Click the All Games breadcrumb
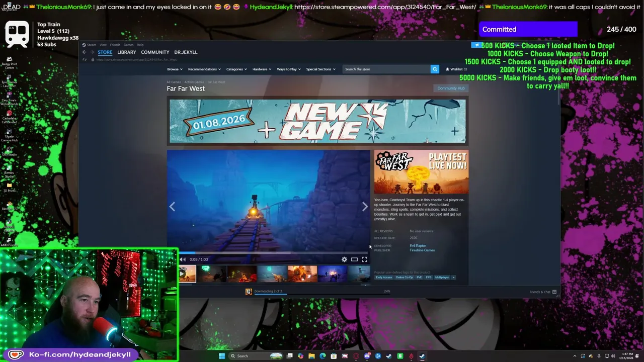 [x=174, y=82]
